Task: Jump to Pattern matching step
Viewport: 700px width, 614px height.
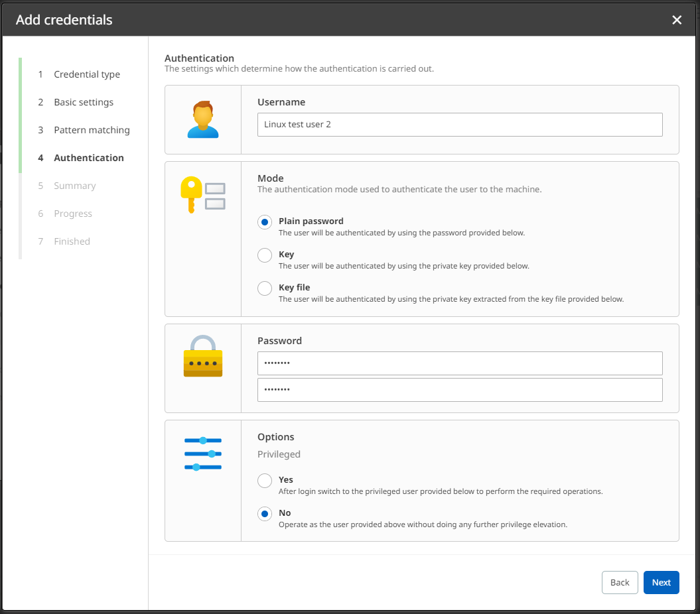Action: (x=92, y=130)
